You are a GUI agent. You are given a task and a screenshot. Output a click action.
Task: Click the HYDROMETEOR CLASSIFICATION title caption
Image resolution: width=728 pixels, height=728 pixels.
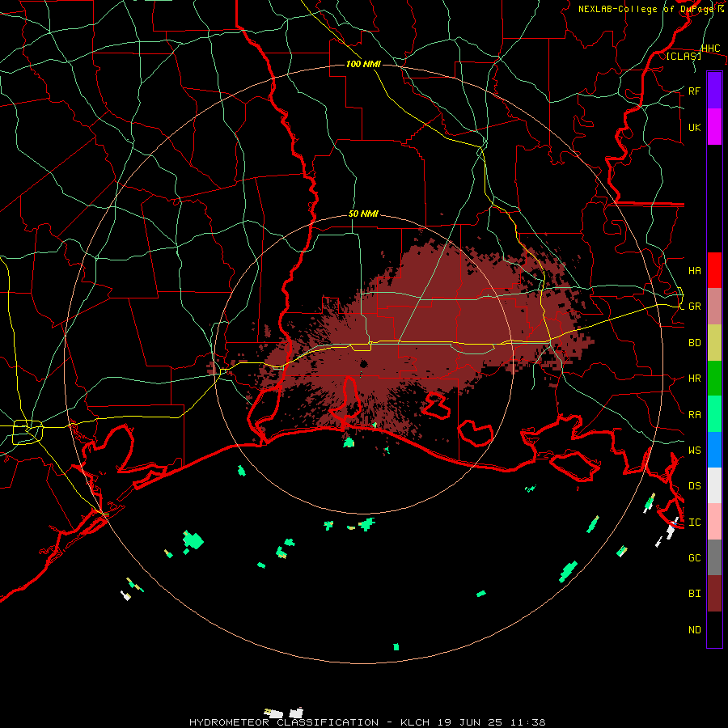(x=284, y=722)
